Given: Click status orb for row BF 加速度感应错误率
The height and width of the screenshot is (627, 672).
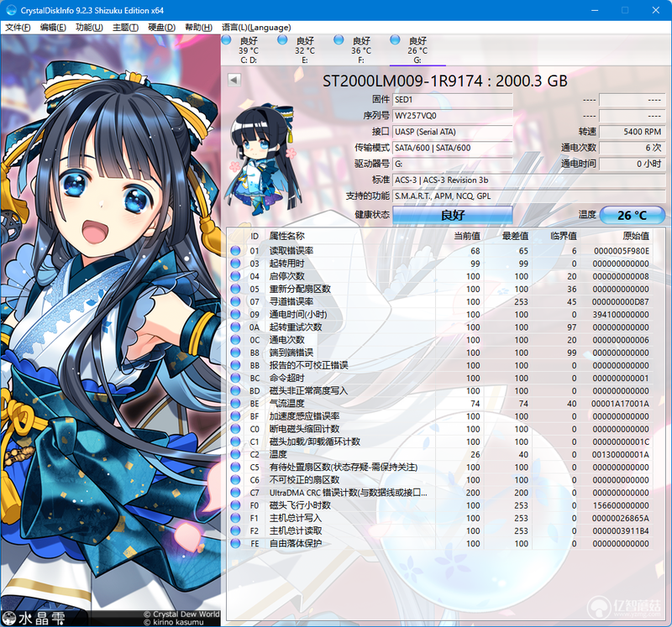Looking at the screenshot, I should [235, 416].
